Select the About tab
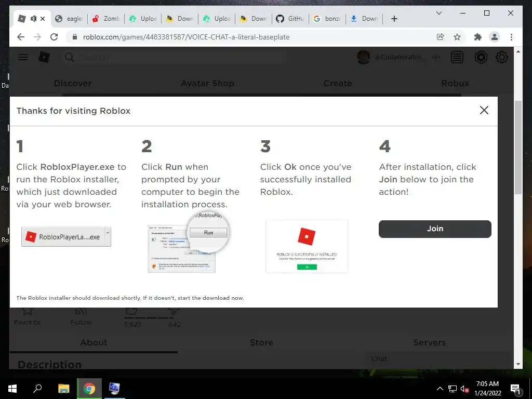The width and height of the screenshot is (532, 399). pos(94,342)
